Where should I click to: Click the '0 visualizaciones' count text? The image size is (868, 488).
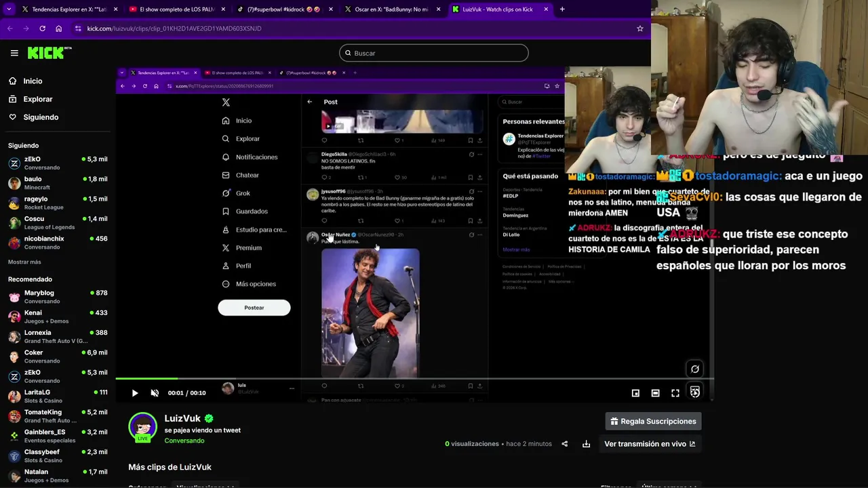tap(472, 444)
